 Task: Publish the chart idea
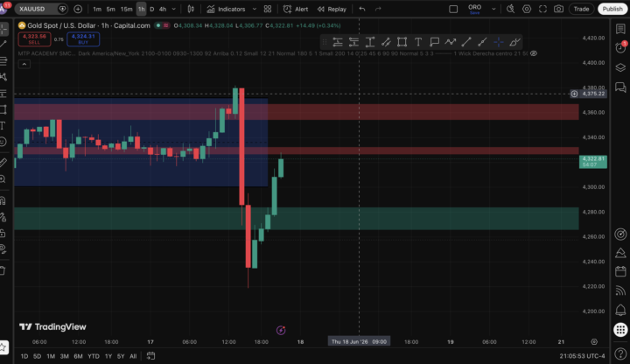[x=612, y=9]
